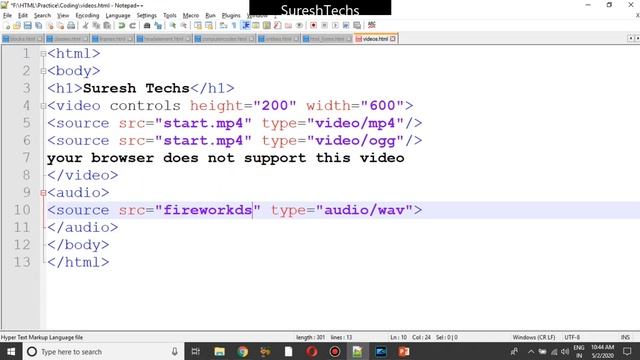The height and width of the screenshot is (360, 640).
Task: Click 'Ln : 10' in the status bar
Action: [x=398, y=338]
